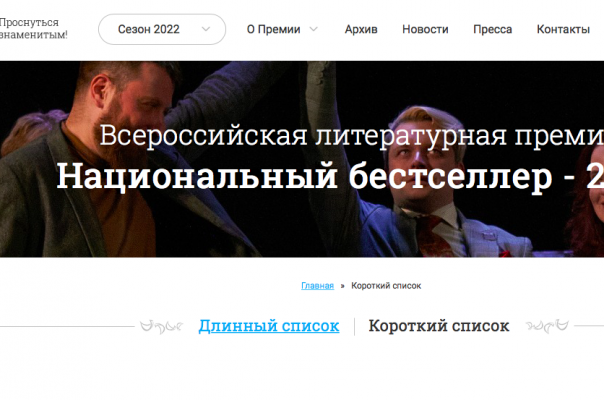The height and width of the screenshot is (400, 604).
Task: Click the right decorative flourish ornament
Action: pyautogui.click(x=547, y=326)
